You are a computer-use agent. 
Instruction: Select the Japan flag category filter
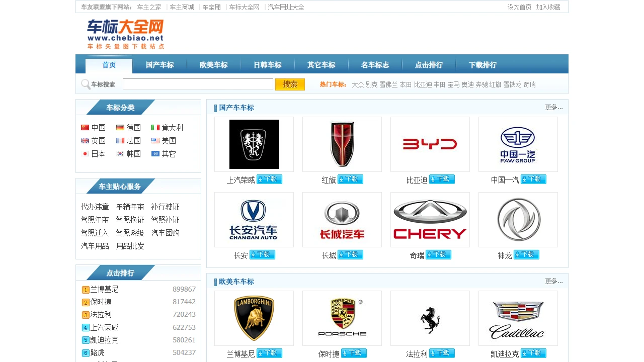click(x=85, y=154)
